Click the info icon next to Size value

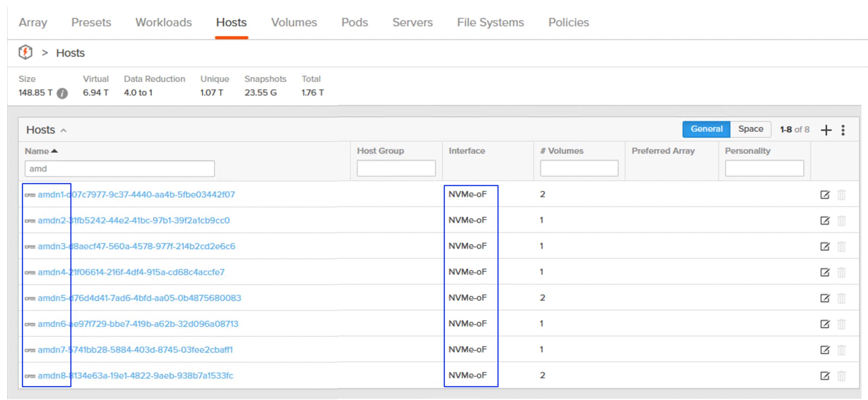tap(62, 93)
